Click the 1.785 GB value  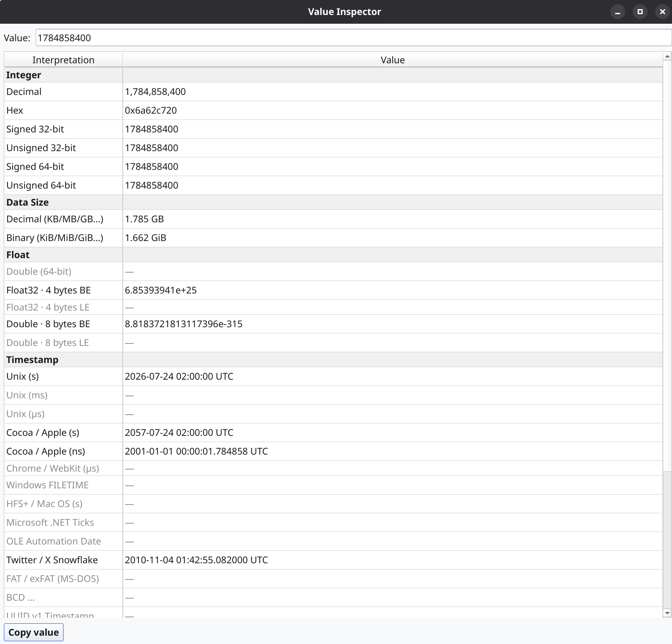(x=144, y=219)
